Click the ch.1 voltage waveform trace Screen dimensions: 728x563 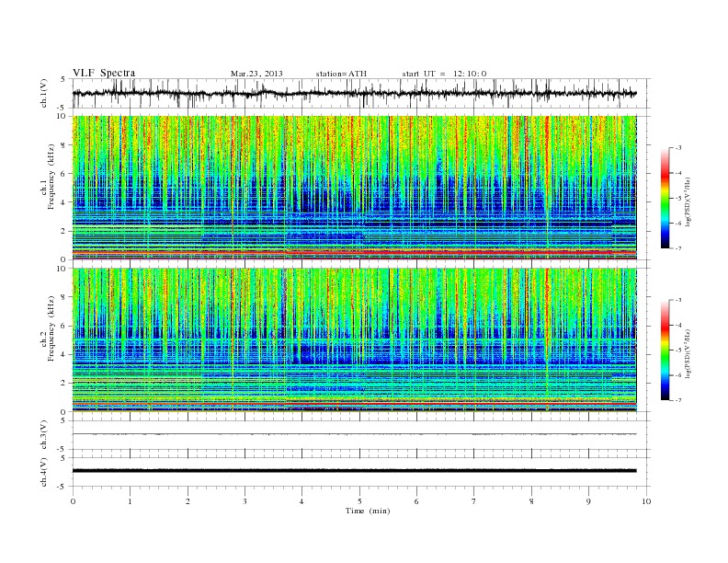tap(354, 93)
